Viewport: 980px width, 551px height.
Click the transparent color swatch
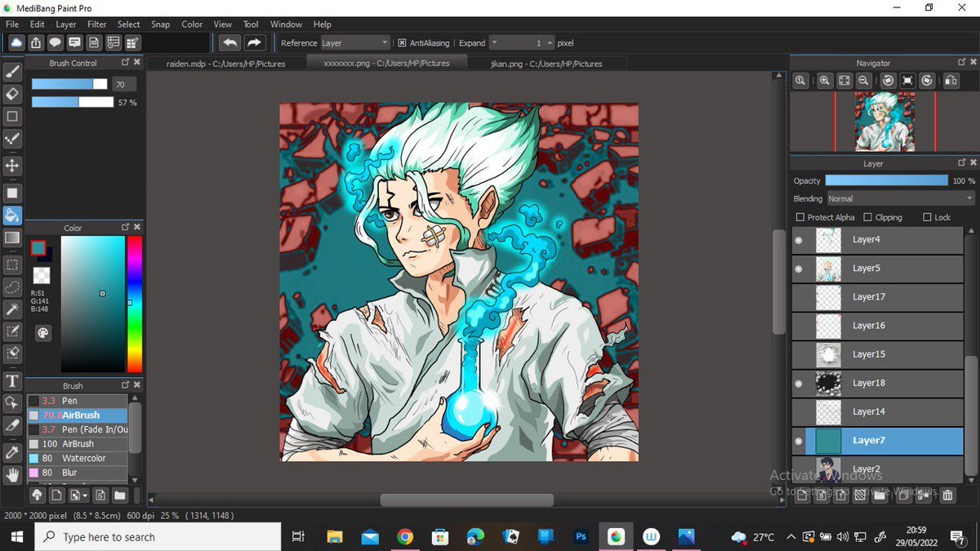pos(42,275)
